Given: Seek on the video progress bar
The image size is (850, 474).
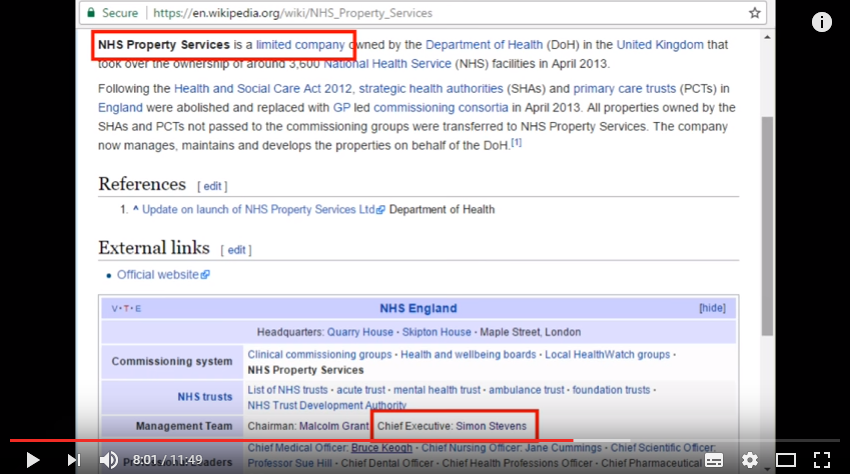Looking at the screenshot, I should (x=425, y=440).
